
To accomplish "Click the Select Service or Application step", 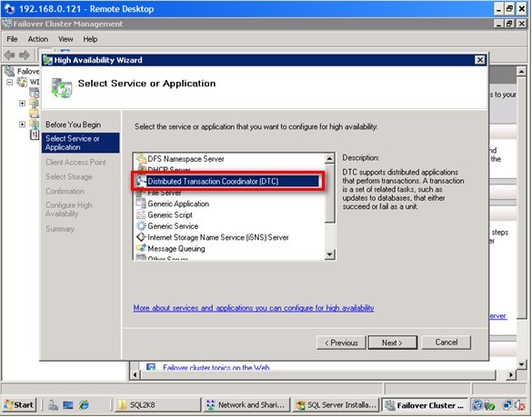I will coord(80,143).
